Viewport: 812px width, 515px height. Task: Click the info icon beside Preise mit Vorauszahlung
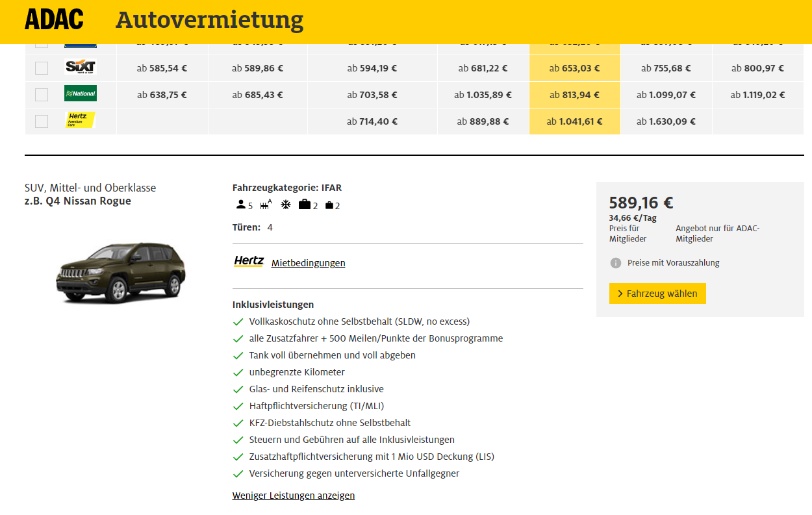point(615,263)
